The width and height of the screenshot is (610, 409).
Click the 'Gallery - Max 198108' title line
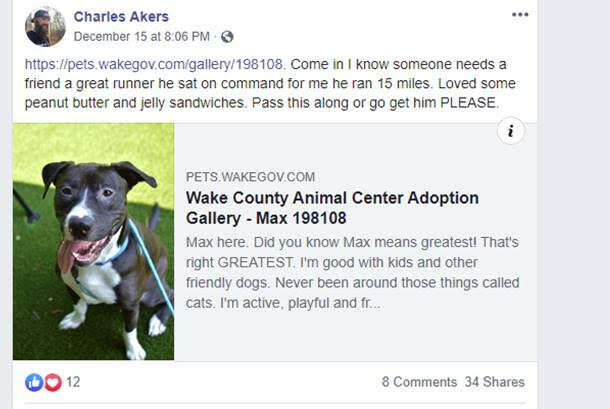click(266, 218)
